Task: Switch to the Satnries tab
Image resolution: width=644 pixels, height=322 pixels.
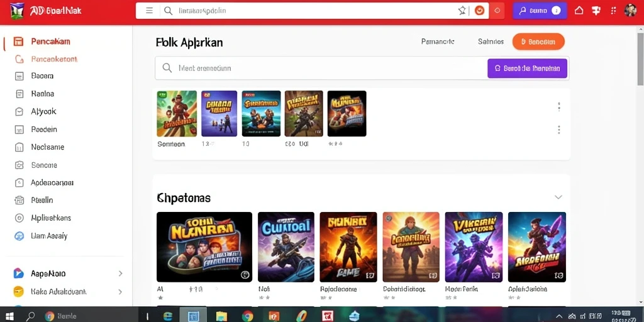Action: coord(491,42)
